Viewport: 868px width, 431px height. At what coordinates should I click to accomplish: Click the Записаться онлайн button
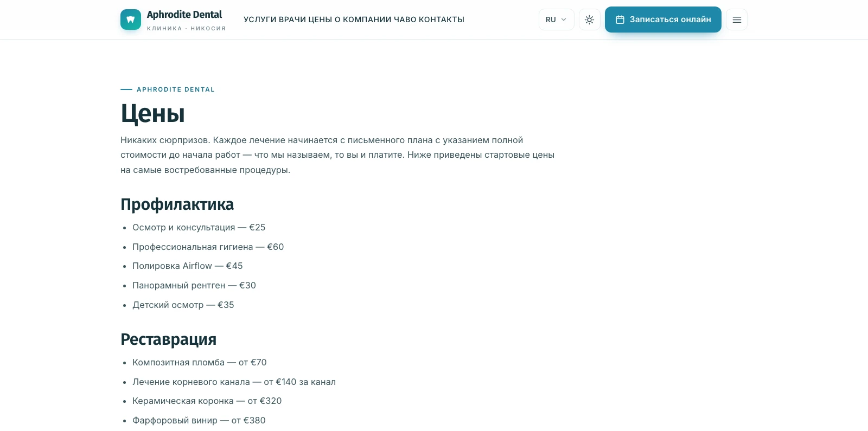(663, 20)
